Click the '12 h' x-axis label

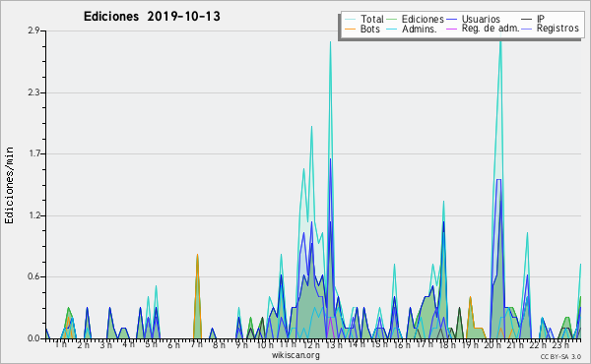click(310, 344)
